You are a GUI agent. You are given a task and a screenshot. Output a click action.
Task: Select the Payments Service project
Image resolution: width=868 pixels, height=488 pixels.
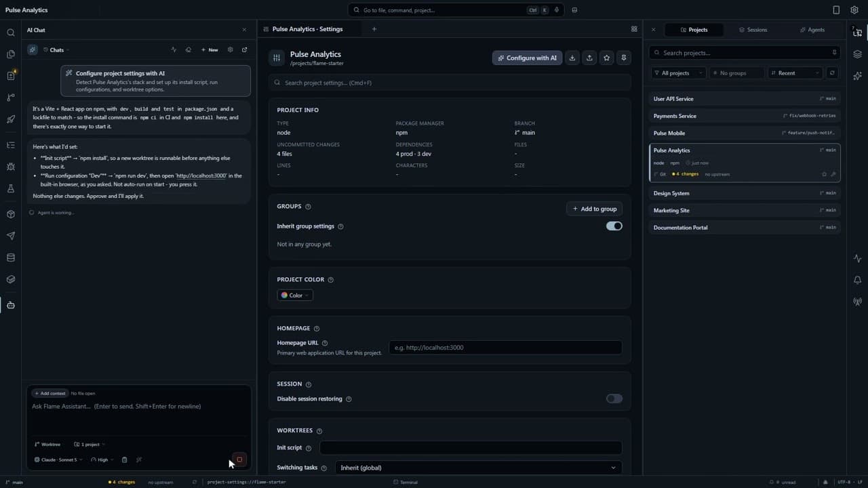point(745,116)
